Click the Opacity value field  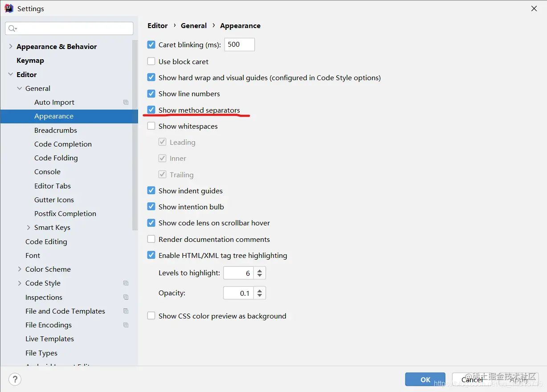239,293
